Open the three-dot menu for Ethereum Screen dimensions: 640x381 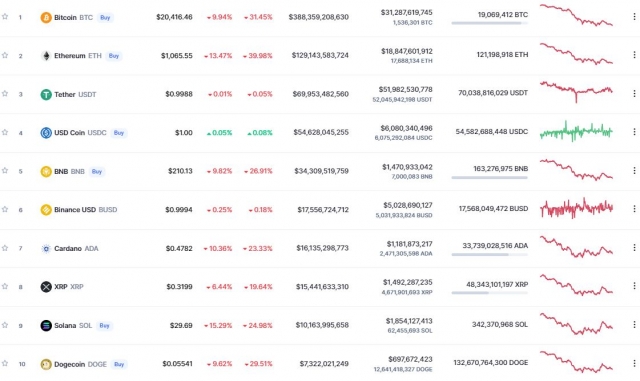634,55
